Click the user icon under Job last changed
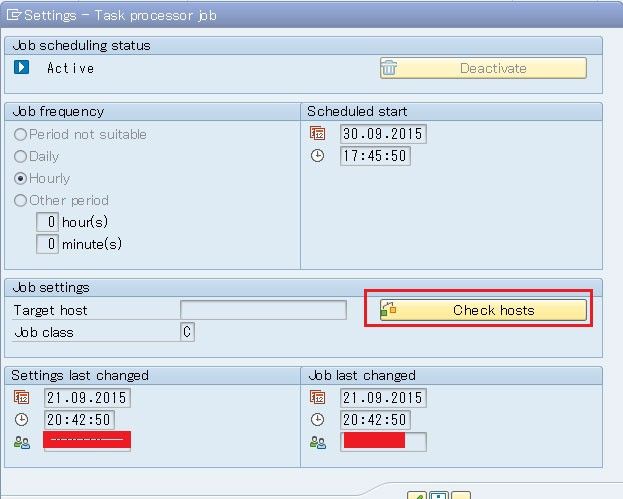Screen dimensions: 623x499 pos(318,442)
